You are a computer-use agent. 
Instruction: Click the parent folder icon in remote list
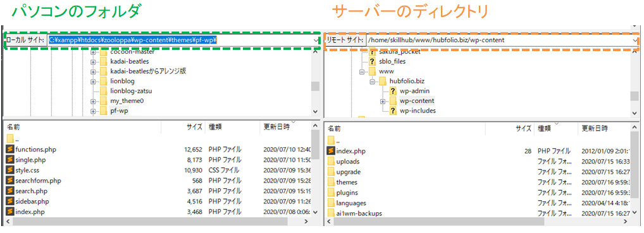331,140
